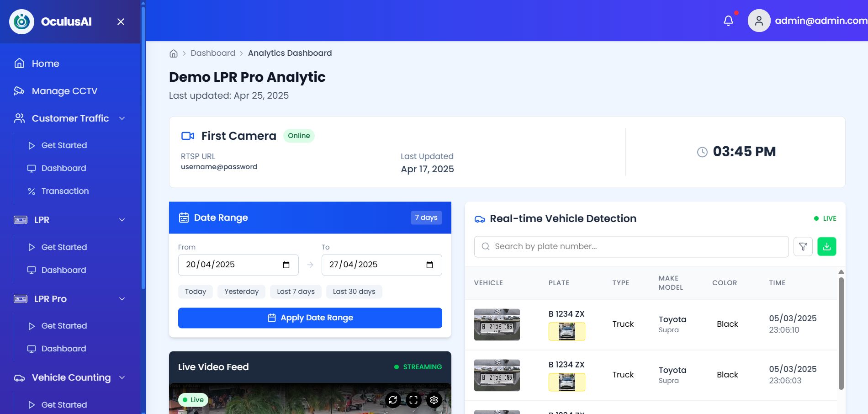Click the notification bell icon
868x414 pixels.
728,21
